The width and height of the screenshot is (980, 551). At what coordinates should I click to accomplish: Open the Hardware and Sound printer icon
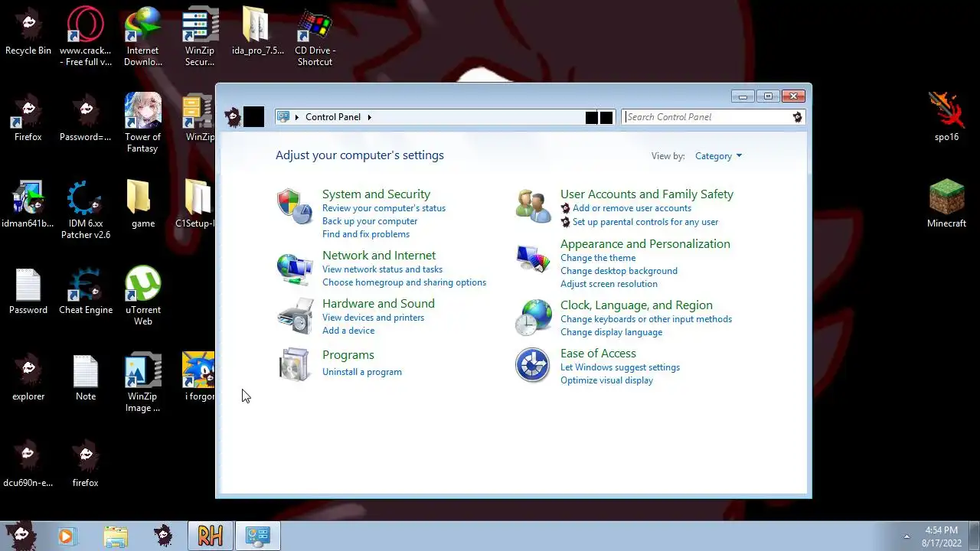pos(295,316)
